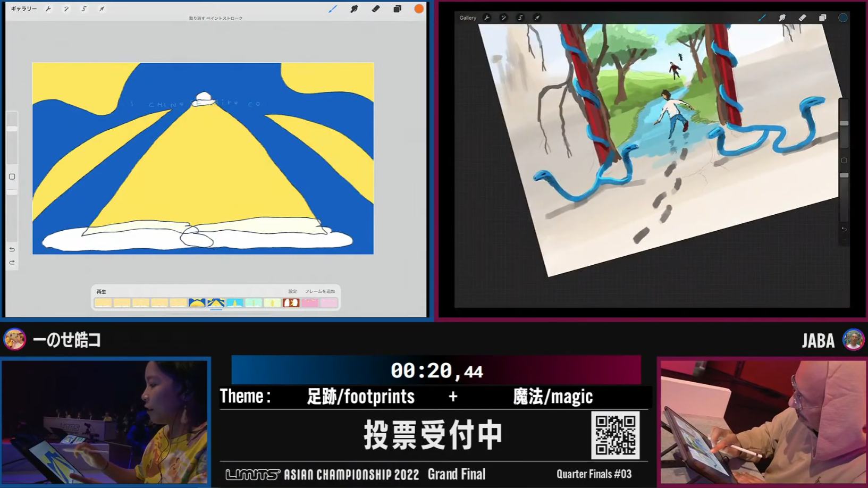The width and height of the screenshot is (868, 488).
Task: Activate the Transform arrow in the dark Procreate
Action: (x=537, y=18)
